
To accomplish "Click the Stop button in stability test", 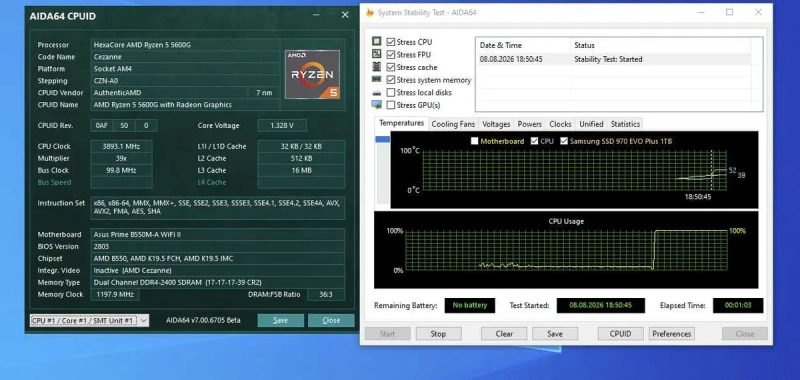I will click(438, 334).
